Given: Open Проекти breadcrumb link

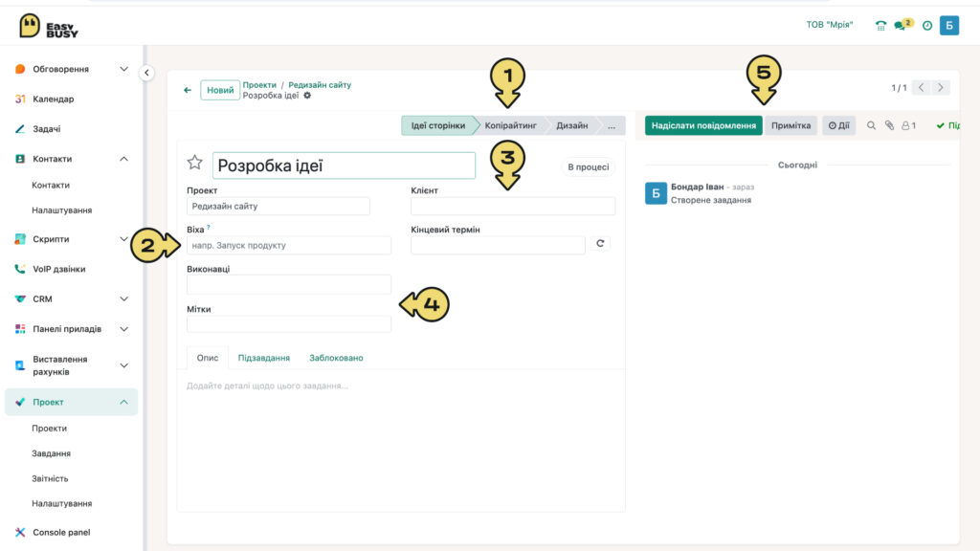Looking at the screenshot, I should [x=259, y=85].
